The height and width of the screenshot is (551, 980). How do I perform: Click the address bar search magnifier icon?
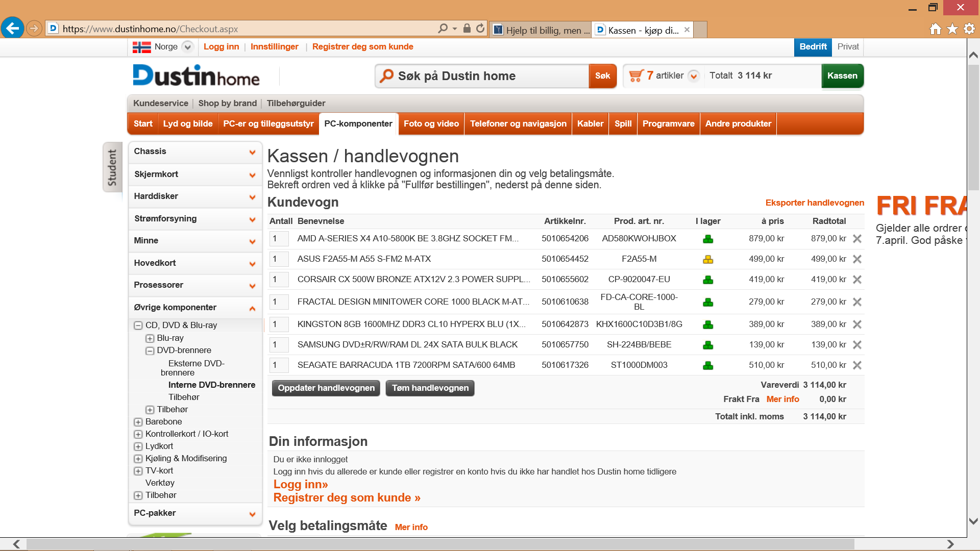[x=443, y=29]
